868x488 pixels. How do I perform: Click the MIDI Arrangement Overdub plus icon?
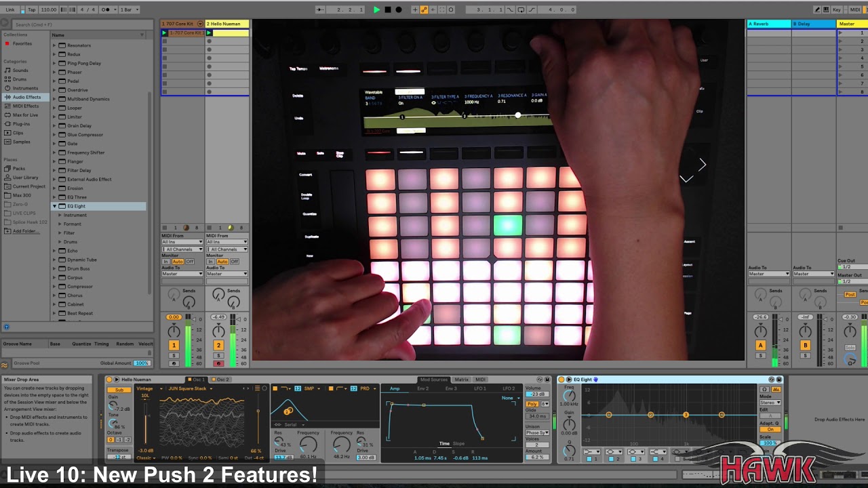click(x=415, y=9)
